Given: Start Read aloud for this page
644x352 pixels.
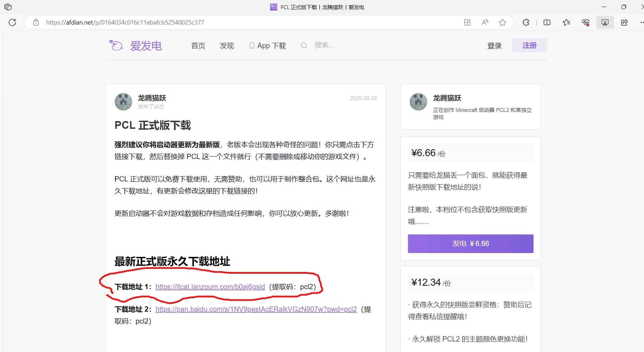Looking at the screenshot, I should (485, 22).
